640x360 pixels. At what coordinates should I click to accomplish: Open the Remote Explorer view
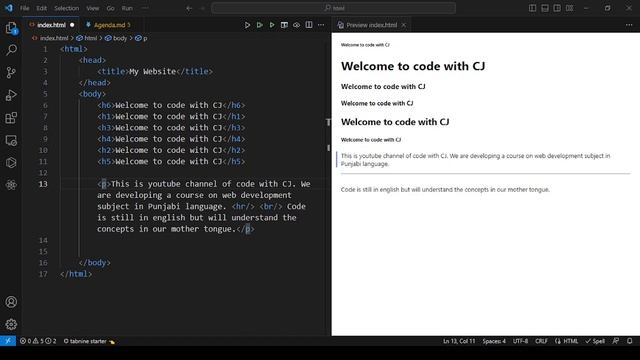click(x=11, y=140)
